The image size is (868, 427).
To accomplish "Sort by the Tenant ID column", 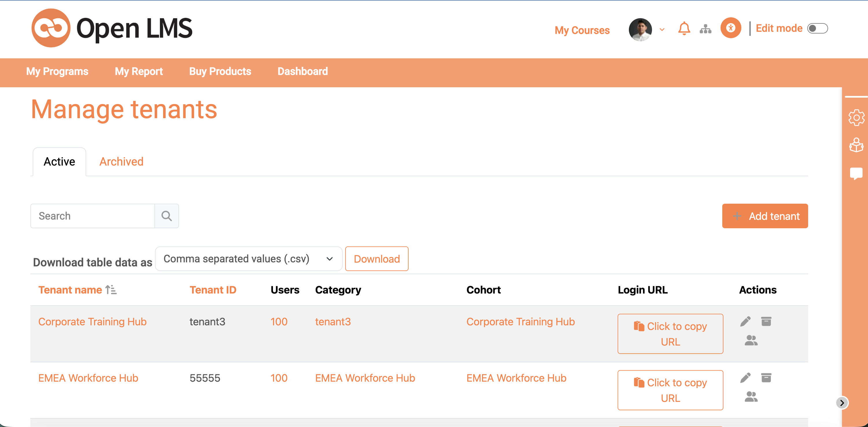I will point(213,290).
